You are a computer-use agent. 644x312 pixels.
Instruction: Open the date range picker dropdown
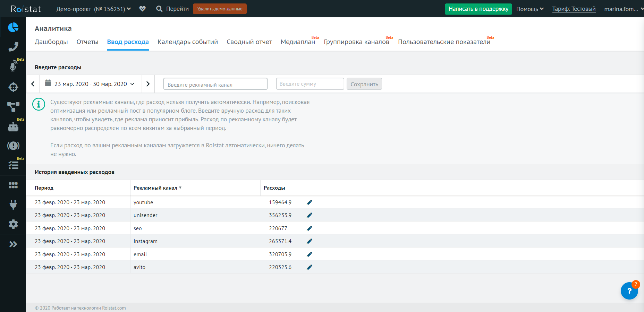(90, 84)
